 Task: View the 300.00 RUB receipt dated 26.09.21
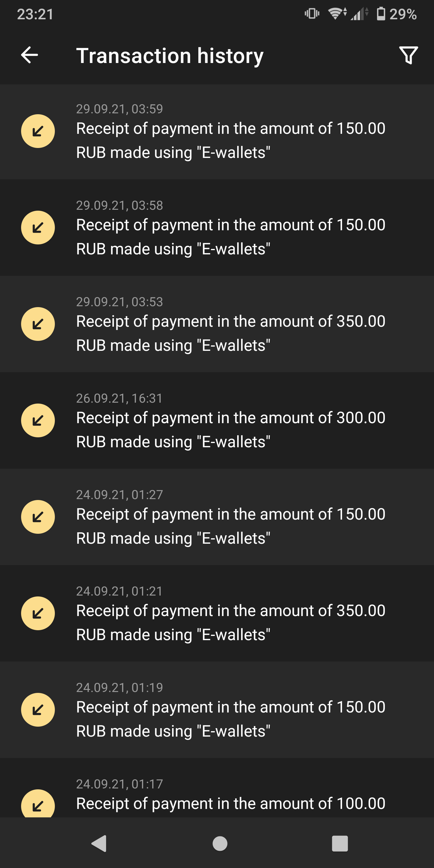[231, 429]
